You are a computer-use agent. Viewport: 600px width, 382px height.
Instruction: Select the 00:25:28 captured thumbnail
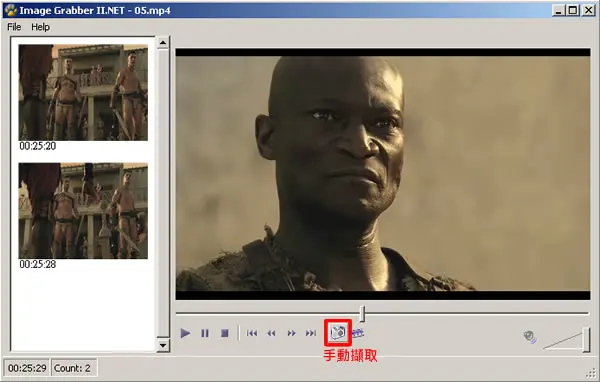coord(83,211)
